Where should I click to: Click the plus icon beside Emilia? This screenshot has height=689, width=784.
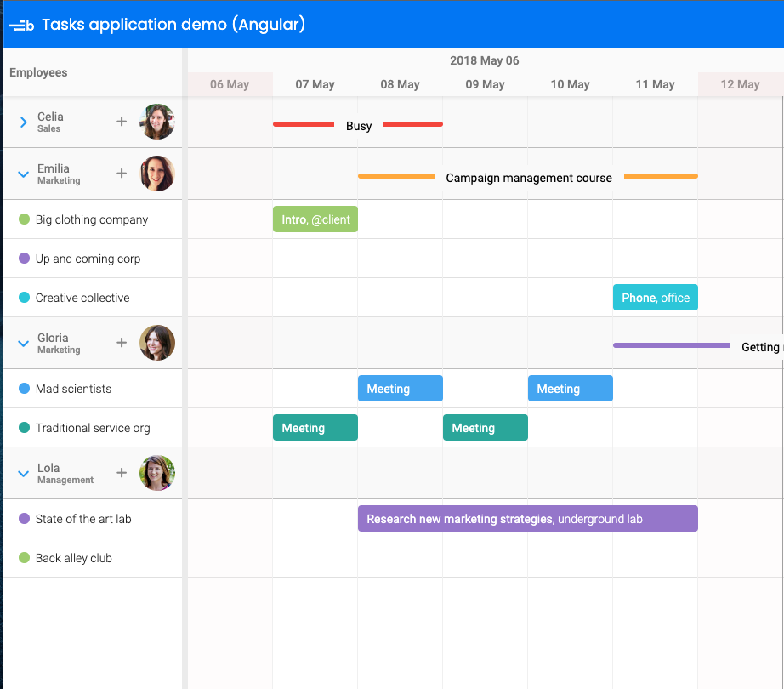[x=122, y=174]
